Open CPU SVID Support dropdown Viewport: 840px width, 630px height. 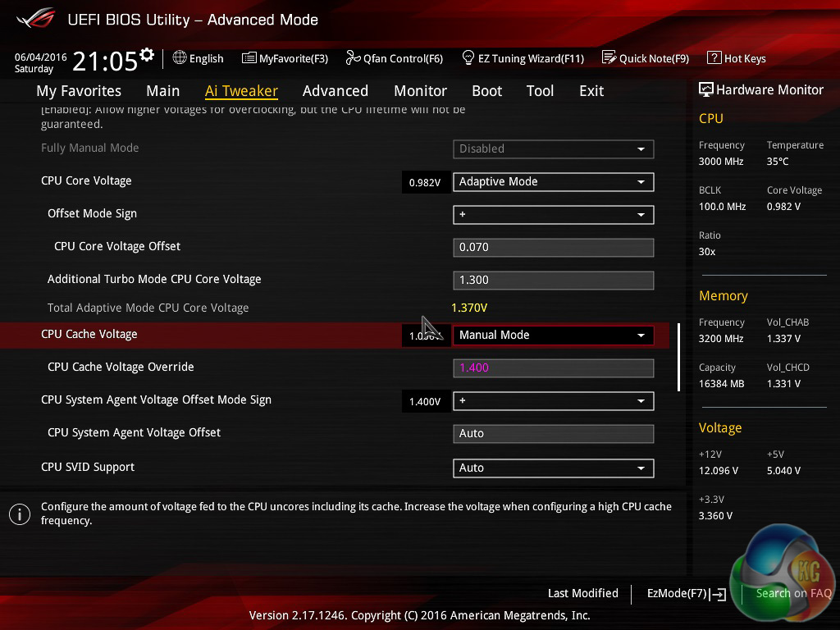[554, 468]
